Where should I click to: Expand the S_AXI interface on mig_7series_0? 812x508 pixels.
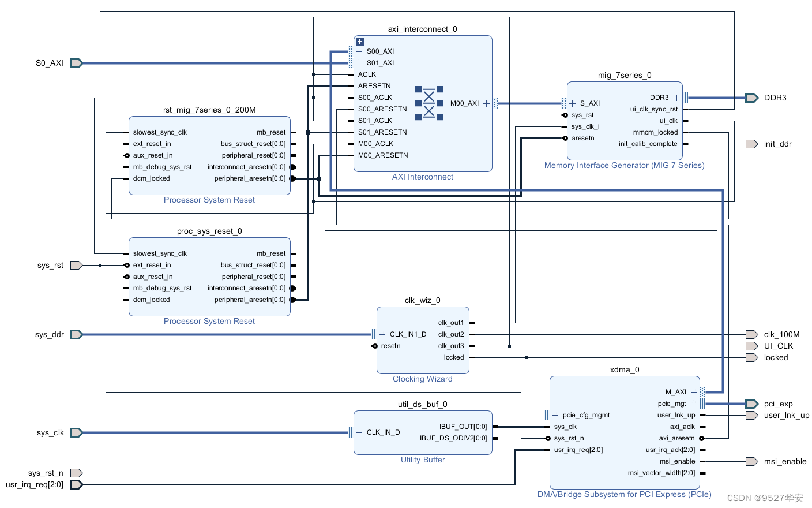coord(573,103)
